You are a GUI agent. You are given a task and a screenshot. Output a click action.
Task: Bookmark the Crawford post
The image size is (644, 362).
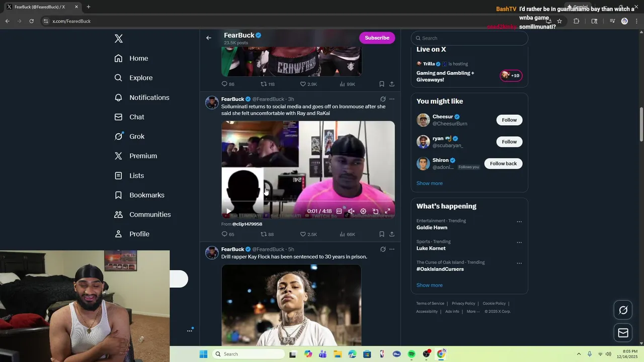coord(382,84)
